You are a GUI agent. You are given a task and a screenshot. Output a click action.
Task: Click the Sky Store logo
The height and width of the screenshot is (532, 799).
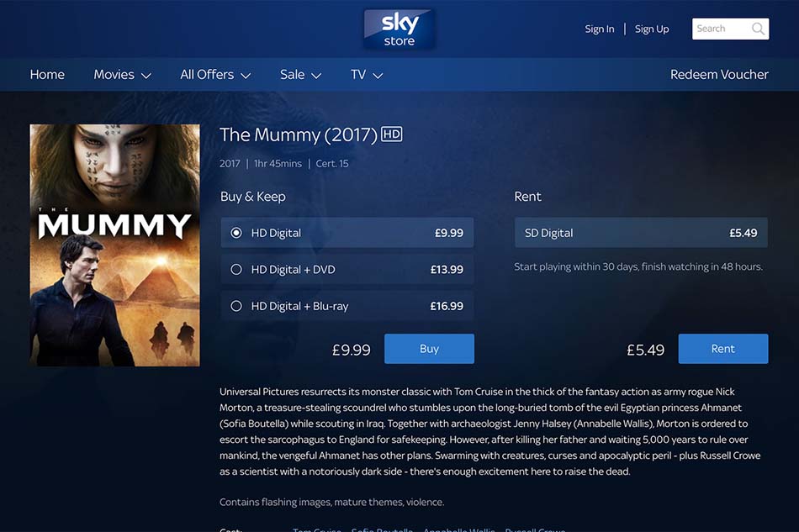pyautogui.click(x=399, y=29)
